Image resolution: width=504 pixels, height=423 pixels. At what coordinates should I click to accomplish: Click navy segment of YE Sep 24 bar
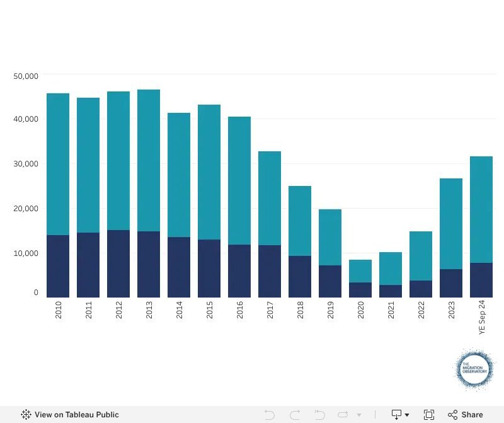481,280
